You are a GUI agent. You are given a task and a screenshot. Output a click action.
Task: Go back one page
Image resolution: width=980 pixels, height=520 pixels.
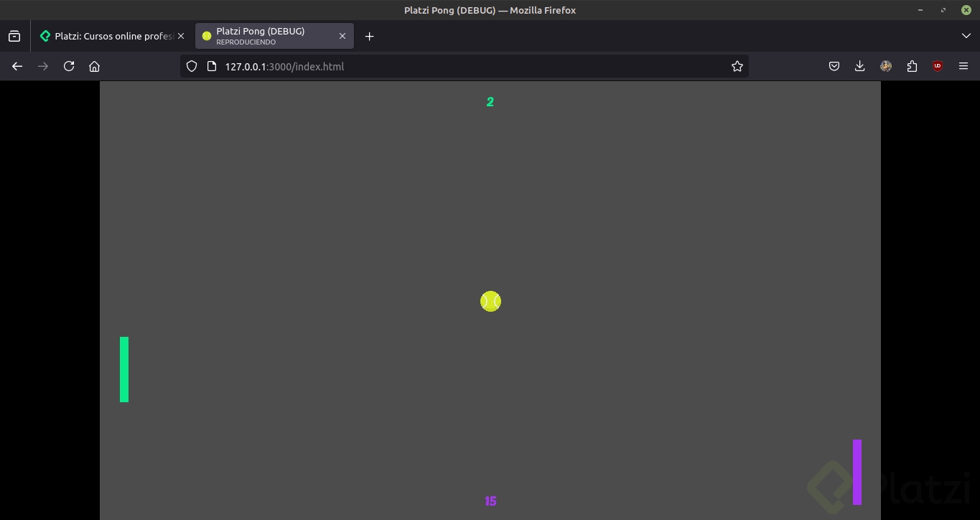coord(17,66)
